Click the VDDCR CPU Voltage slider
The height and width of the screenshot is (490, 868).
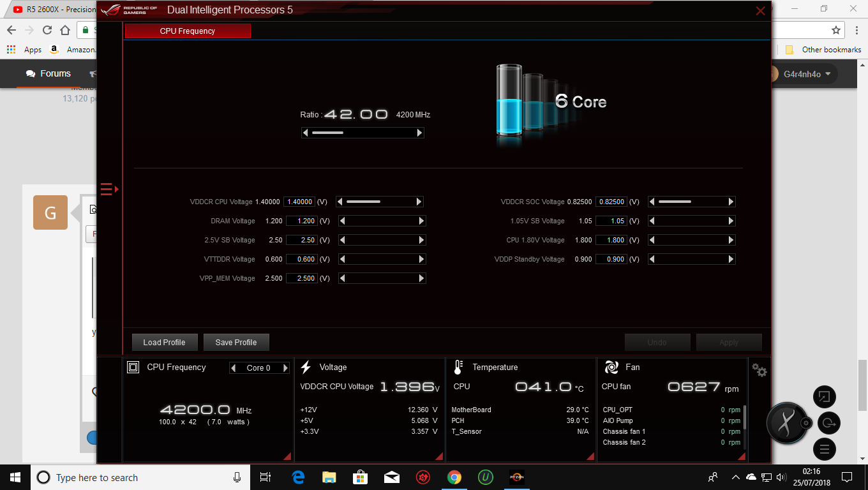tap(380, 202)
